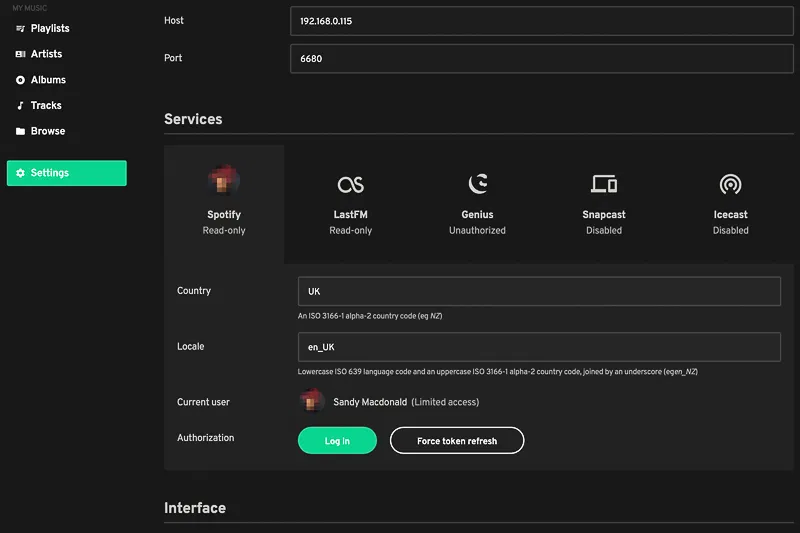Screen dimensions: 800x533
Task: Click the LastFM service icon
Action: point(350,184)
